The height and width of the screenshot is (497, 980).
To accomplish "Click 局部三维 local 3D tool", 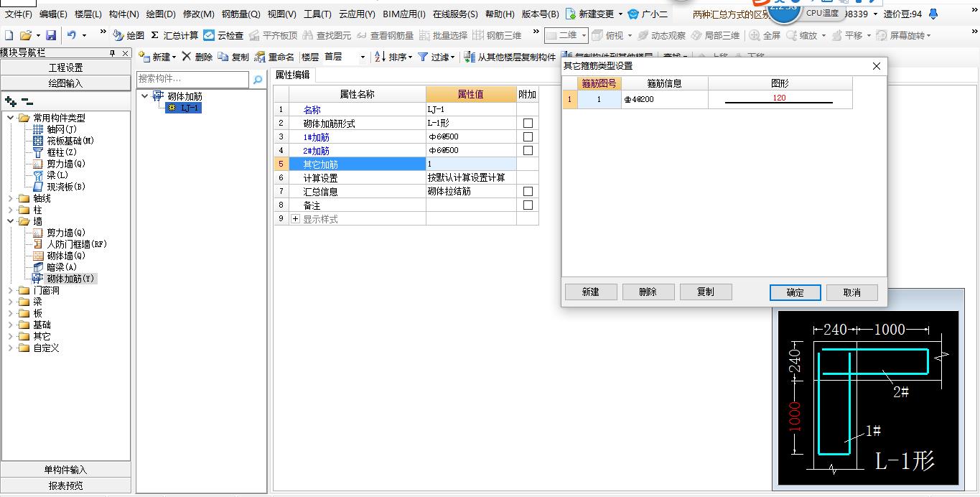I will coord(715,35).
